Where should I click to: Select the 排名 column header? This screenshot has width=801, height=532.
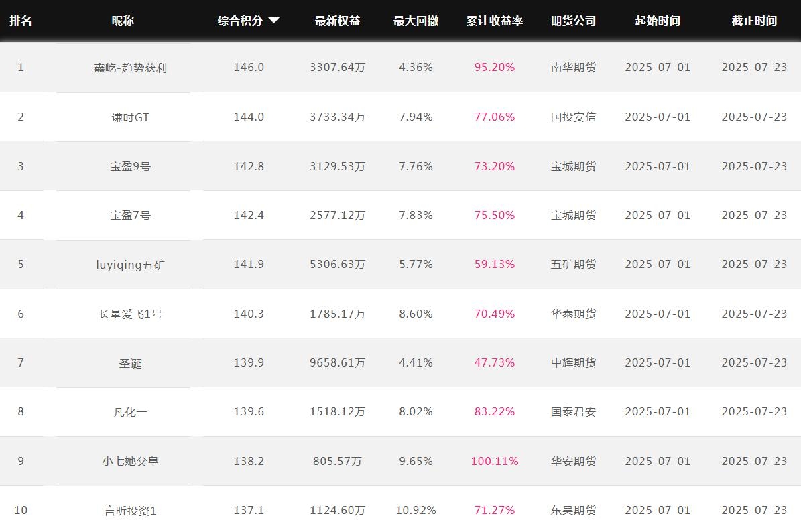21,21
